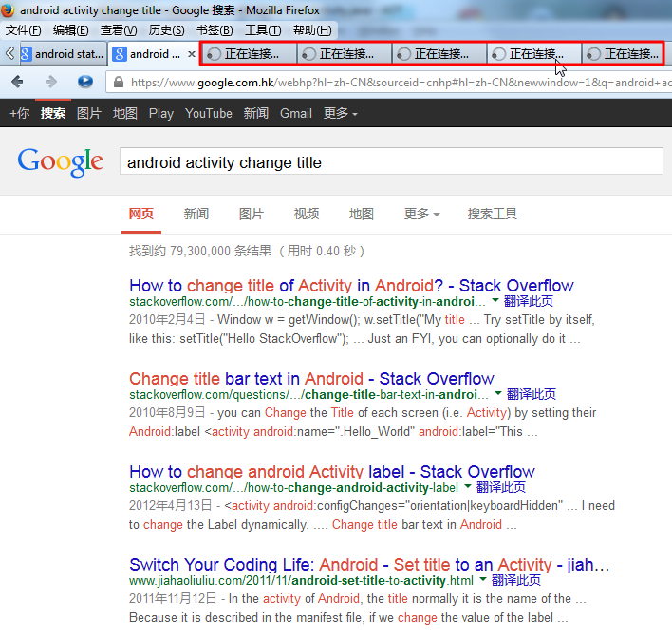Expand 更多 dropdown under the search box
Viewport: 672px width, 639px height.
[421, 214]
